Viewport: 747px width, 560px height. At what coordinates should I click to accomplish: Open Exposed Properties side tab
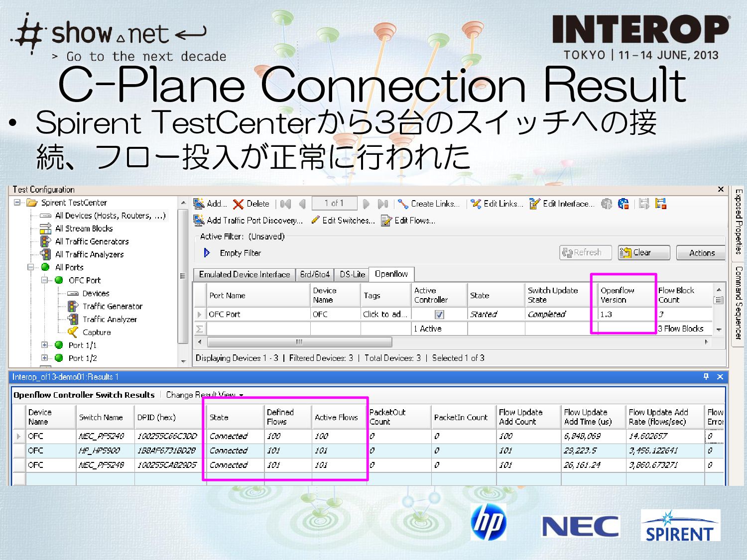(x=739, y=222)
